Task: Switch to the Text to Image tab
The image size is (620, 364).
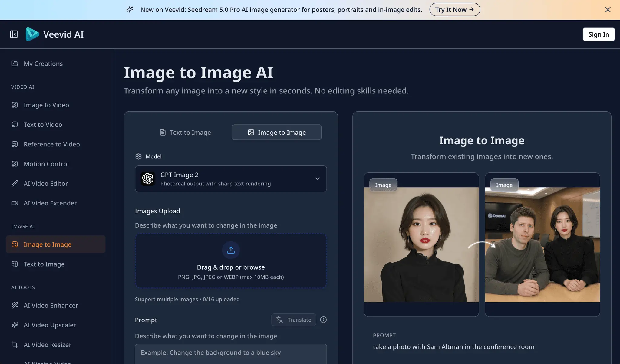Action: [185, 132]
